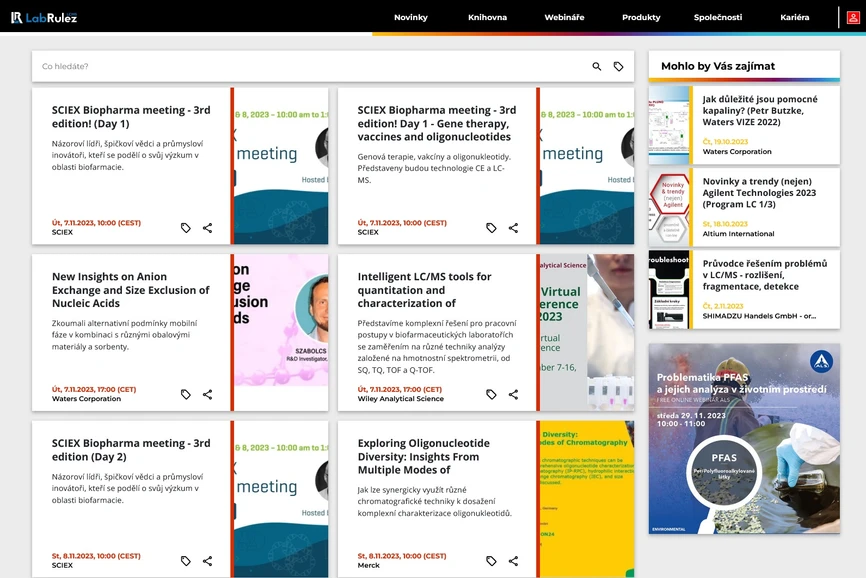Open the Společnosti menu
The height and width of the screenshot is (578, 866).
(717, 17)
